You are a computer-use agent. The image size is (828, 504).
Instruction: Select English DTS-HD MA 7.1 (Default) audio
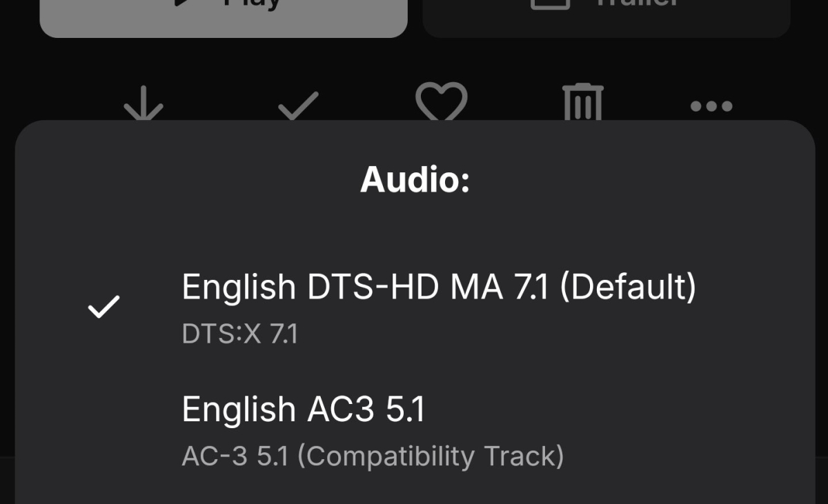[x=439, y=287]
